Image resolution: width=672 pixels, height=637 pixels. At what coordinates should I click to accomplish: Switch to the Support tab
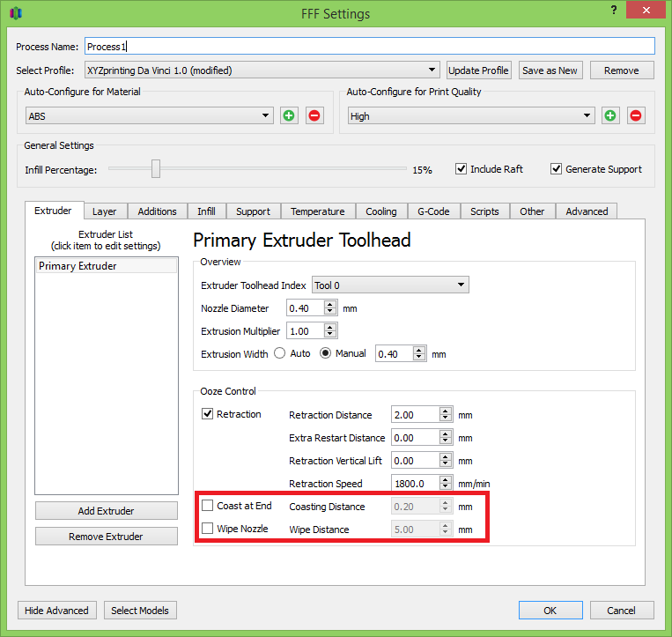254,211
